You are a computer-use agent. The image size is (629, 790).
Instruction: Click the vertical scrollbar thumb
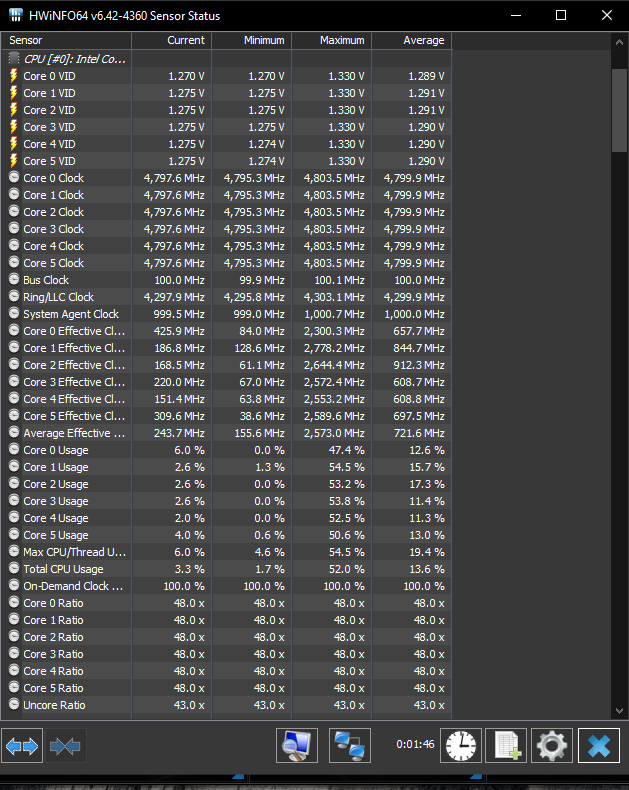619,110
